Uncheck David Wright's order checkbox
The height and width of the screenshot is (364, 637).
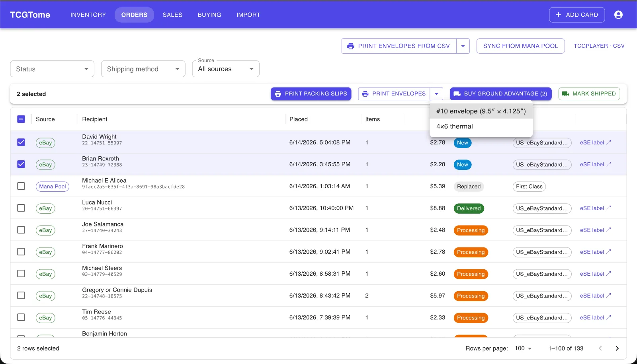[x=21, y=142]
